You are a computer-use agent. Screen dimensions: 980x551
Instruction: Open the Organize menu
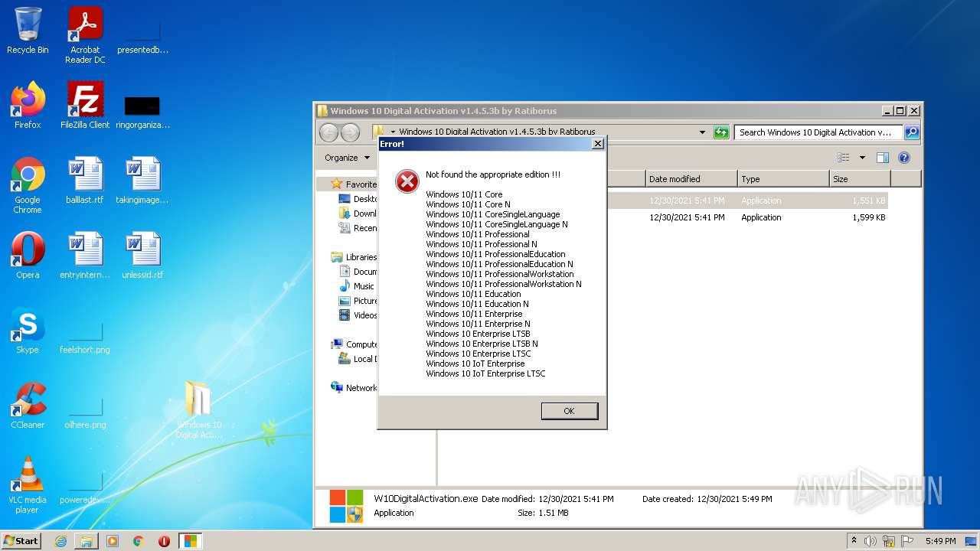point(347,158)
